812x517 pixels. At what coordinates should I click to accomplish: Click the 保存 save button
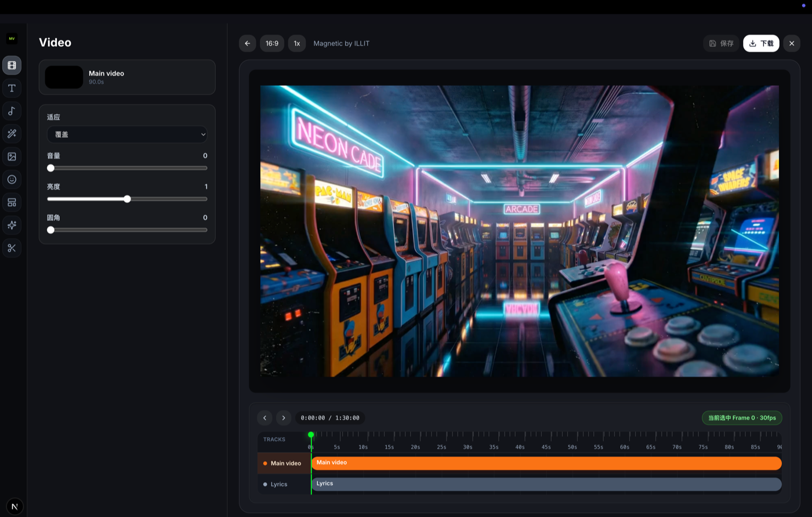pyautogui.click(x=722, y=43)
